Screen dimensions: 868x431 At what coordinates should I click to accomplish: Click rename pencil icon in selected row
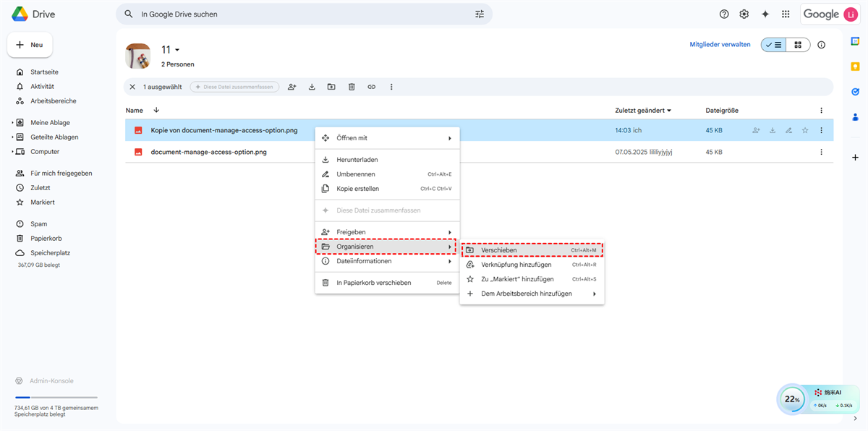(788, 130)
